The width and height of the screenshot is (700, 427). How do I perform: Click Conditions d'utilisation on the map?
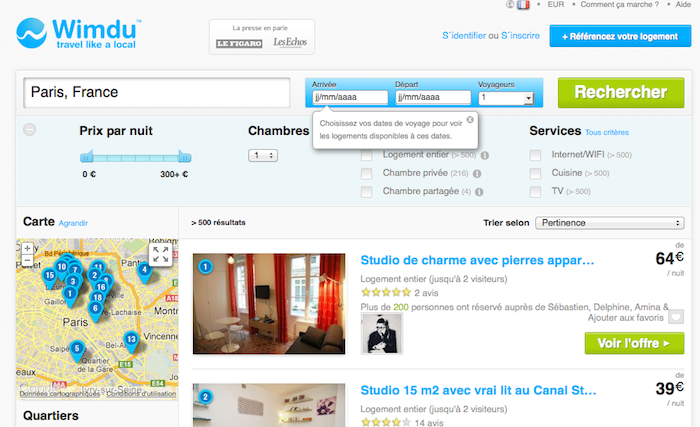click(x=141, y=394)
